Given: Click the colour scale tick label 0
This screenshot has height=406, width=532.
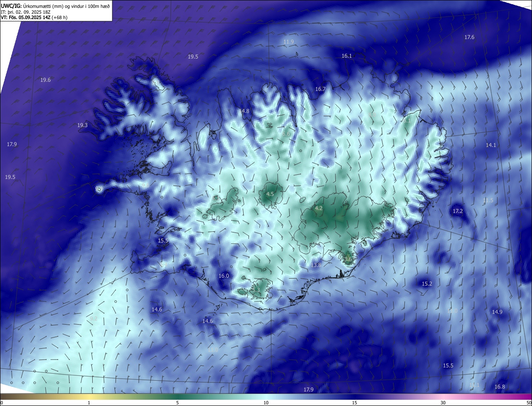Looking at the screenshot, I should (2, 403).
